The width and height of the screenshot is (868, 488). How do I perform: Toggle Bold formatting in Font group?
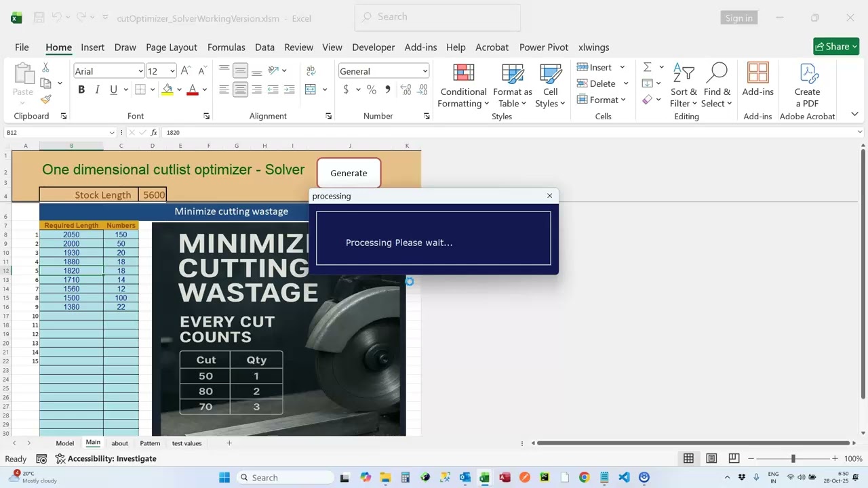point(81,89)
